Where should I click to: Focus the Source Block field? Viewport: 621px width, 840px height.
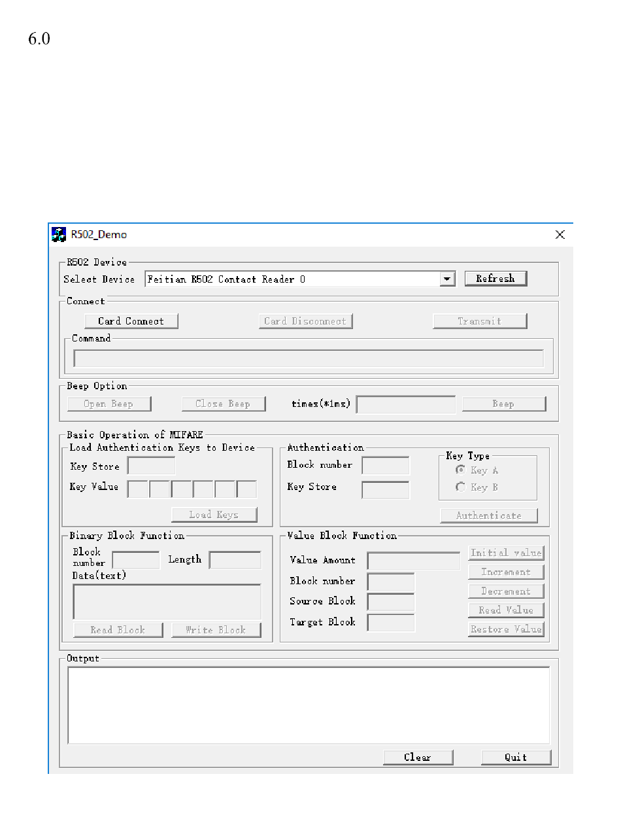point(391,602)
